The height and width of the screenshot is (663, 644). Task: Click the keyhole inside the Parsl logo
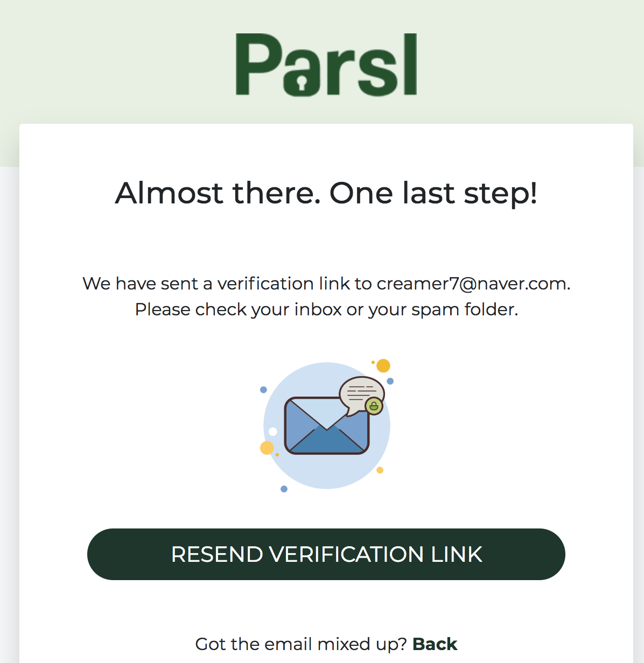(x=302, y=82)
